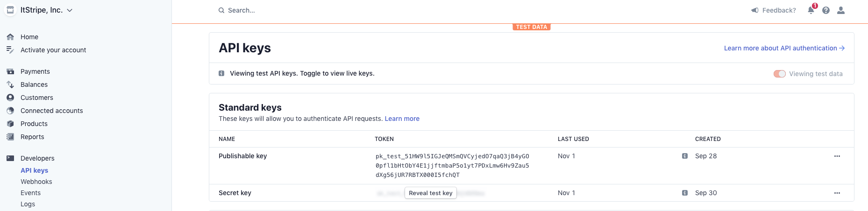Screen dimensions: 868x211
Task: Click info icon beside Sep 30 date
Action: 685,193
